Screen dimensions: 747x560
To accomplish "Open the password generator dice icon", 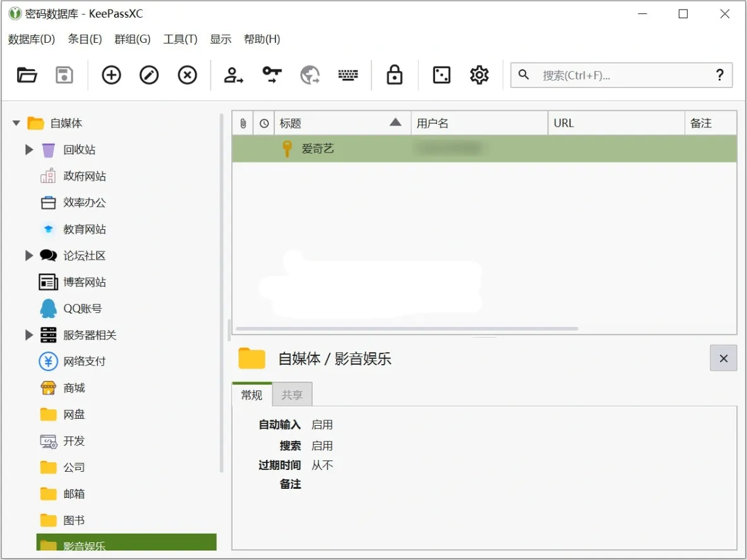I will pyautogui.click(x=441, y=75).
